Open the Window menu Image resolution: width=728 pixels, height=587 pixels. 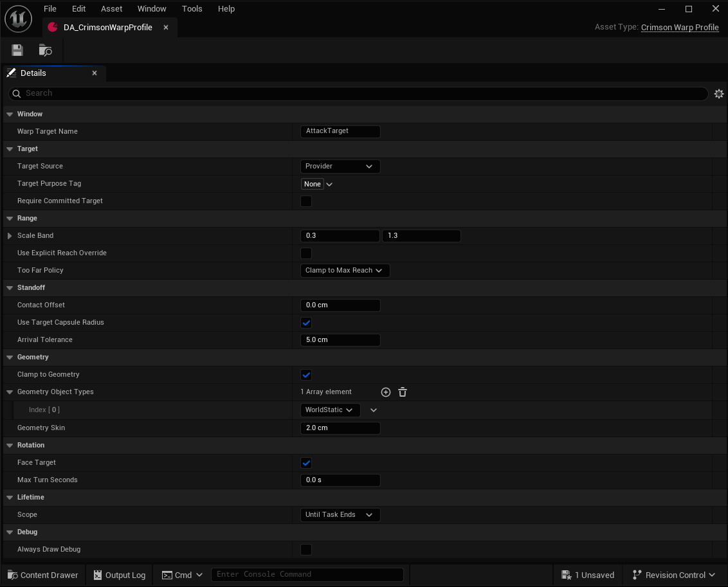(152, 9)
